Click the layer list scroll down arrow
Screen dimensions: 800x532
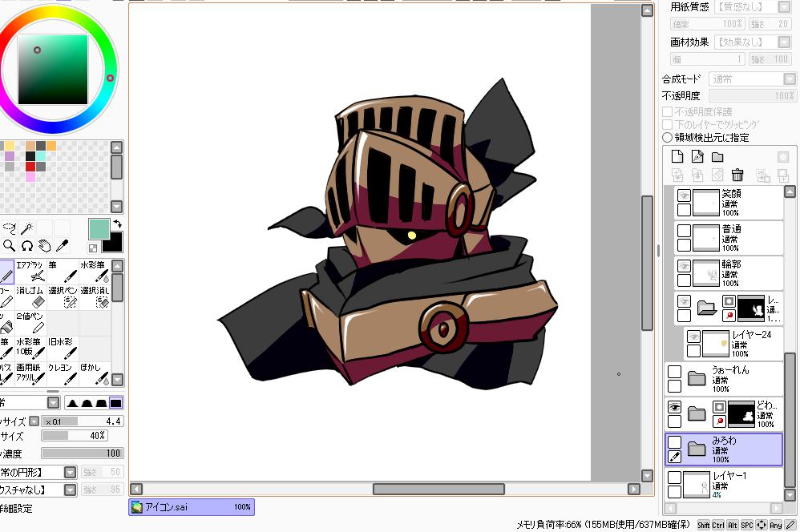[x=790, y=495]
